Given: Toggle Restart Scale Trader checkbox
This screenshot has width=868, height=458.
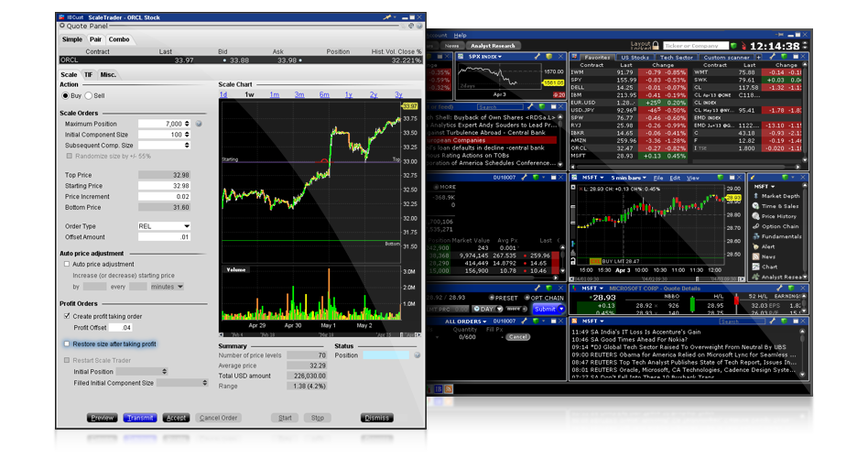Looking at the screenshot, I should 67,360.
